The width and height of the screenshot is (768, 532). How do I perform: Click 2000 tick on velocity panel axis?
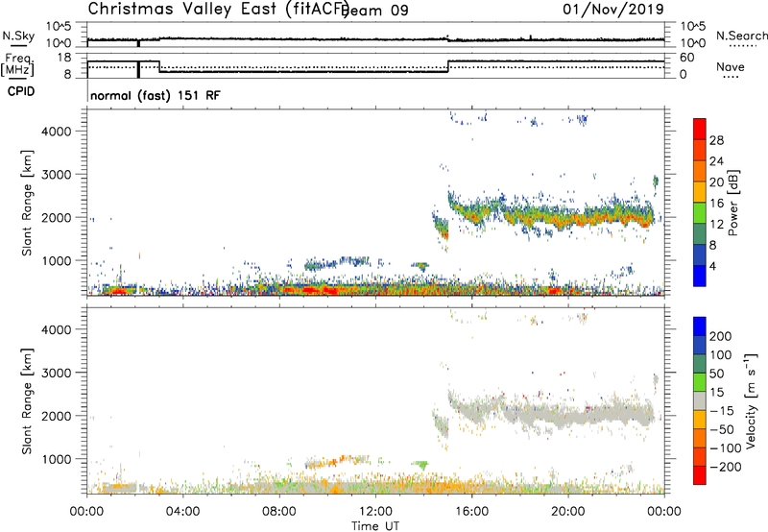pos(57,416)
